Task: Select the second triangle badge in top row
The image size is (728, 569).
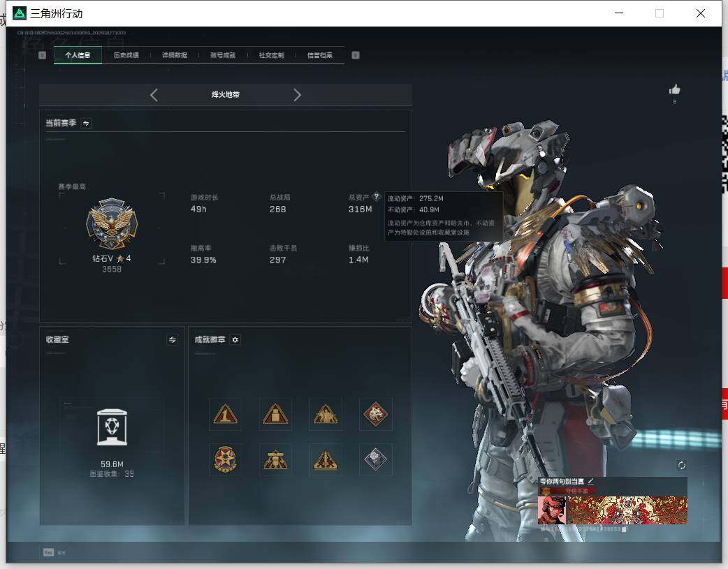Action: click(275, 414)
